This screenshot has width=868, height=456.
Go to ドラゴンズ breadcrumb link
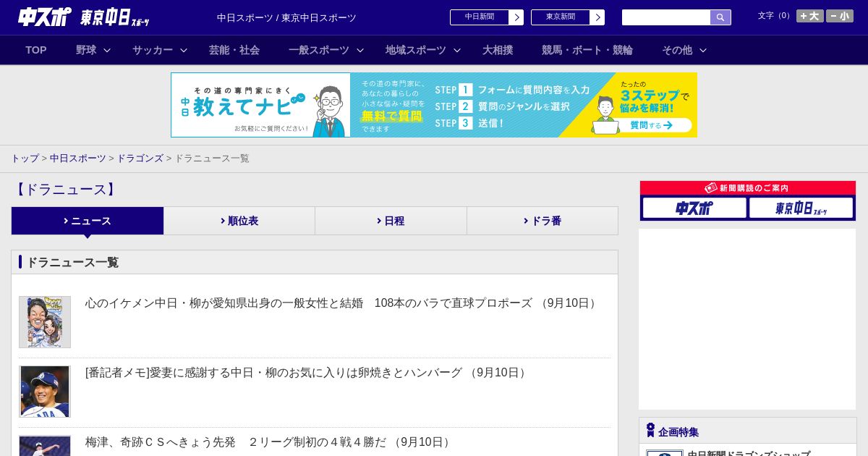(x=140, y=159)
